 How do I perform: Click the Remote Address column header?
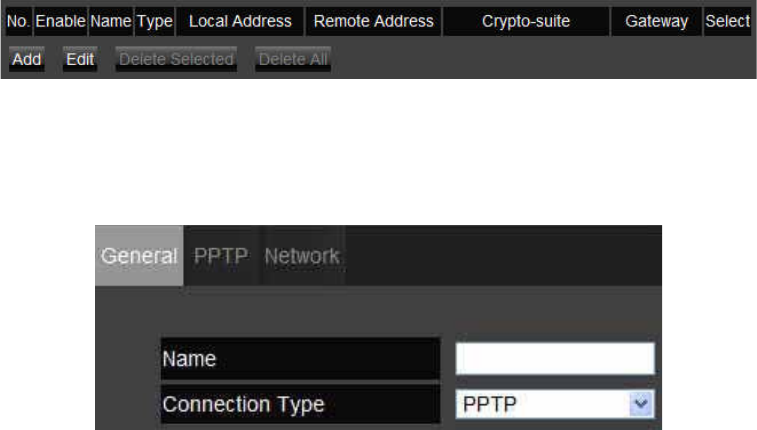[x=374, y=21]
